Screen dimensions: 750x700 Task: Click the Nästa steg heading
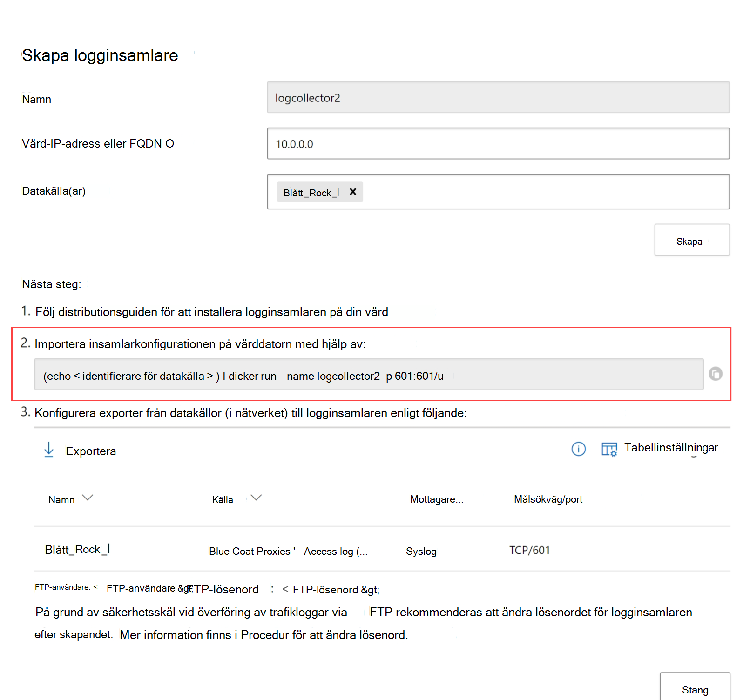click(52, 284)
